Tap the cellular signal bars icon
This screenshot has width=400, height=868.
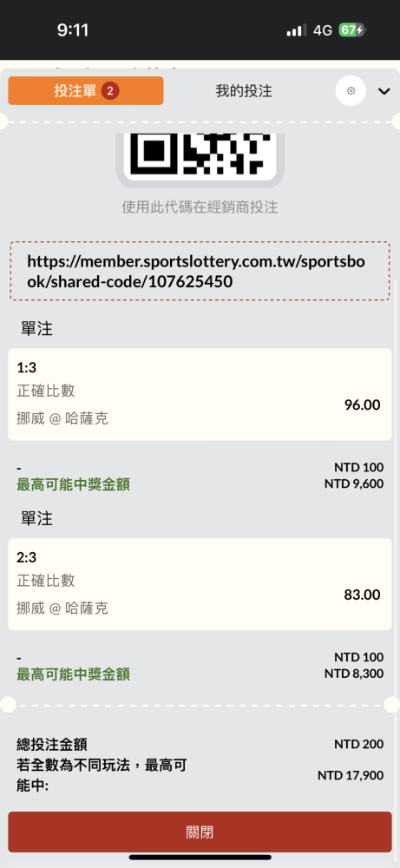click(x=297, y=30)
